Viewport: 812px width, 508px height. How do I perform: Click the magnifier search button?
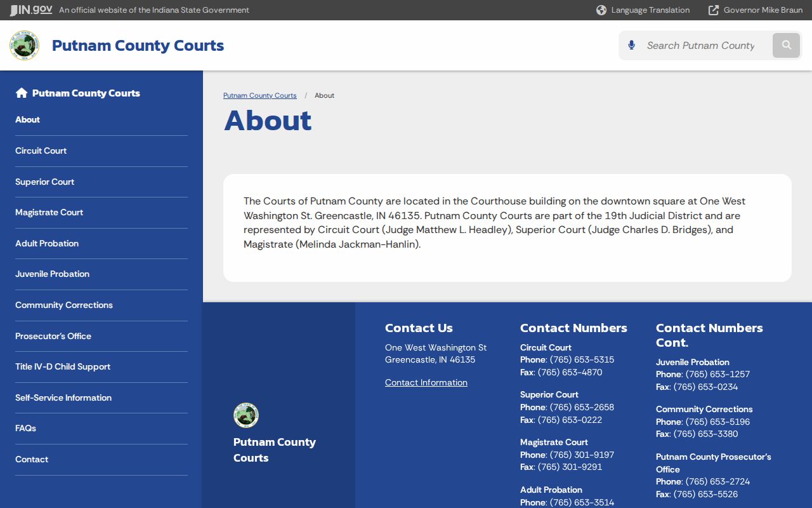tap(787, 45)
